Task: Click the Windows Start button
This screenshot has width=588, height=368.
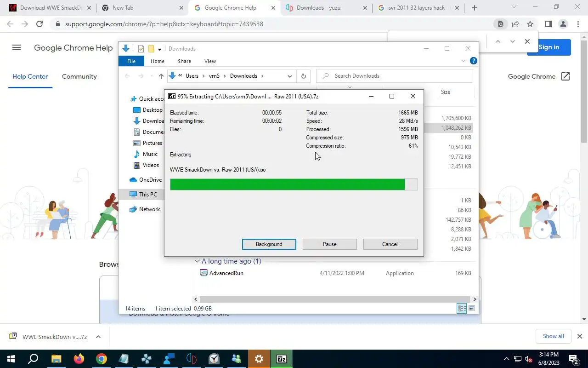Action: point(11,359)
